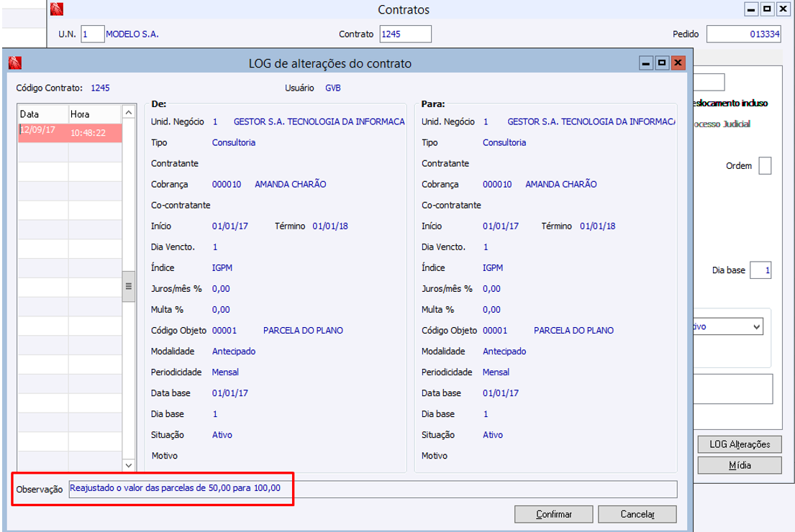Viewport: 795px width, 532px height.
Task: Open LOG Alterações in Contratos window
Action: click(x=740, y=444)
